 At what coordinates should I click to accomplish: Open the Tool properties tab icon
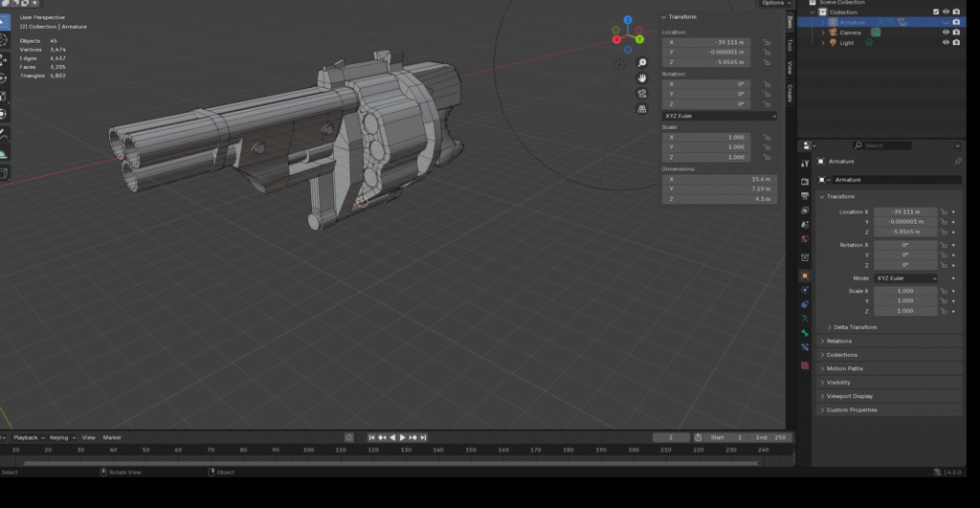tap(805, 165)
